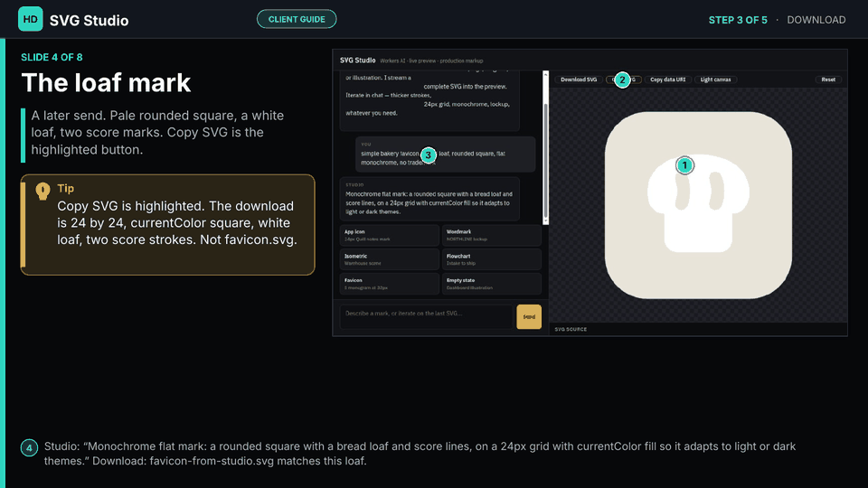Click the chat scrollbar down arrow

pos(546,221)
